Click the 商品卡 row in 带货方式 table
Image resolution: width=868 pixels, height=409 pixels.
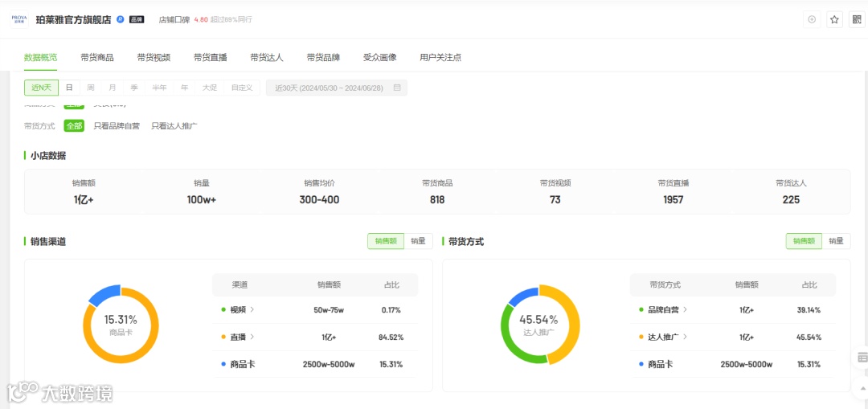[x=733, y=364]
